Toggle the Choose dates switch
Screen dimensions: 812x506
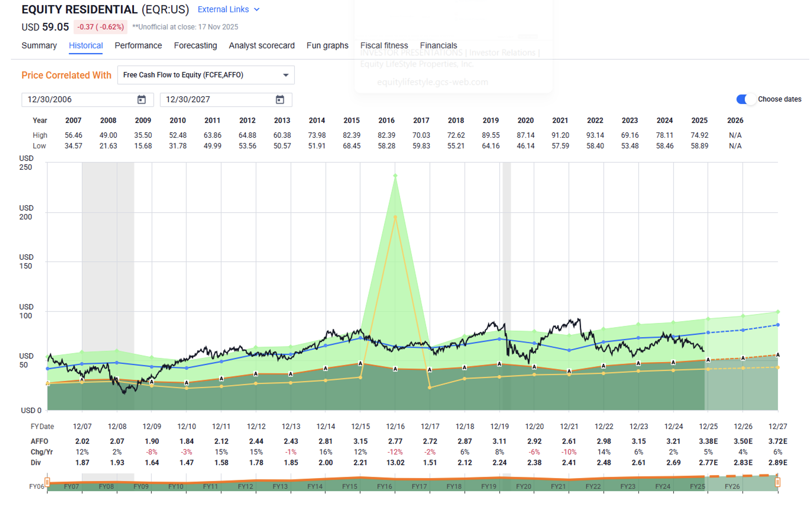(x=745, y=99)
